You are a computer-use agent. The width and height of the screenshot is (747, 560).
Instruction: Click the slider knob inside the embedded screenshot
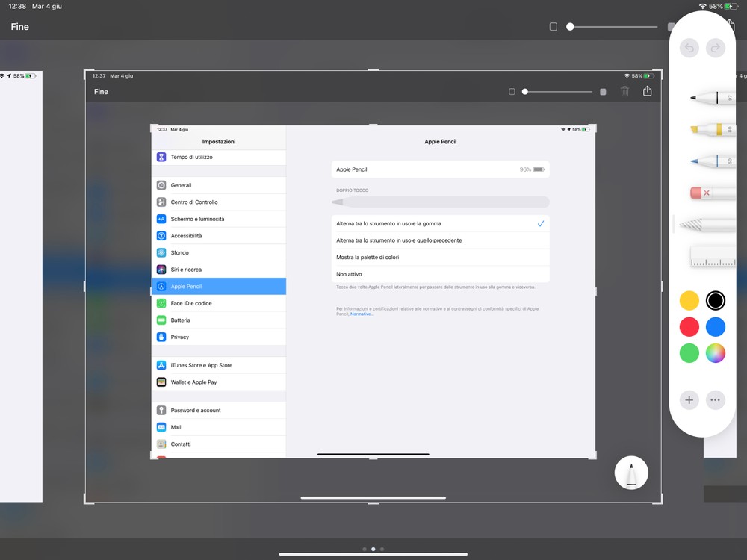[x=524, y=91]
